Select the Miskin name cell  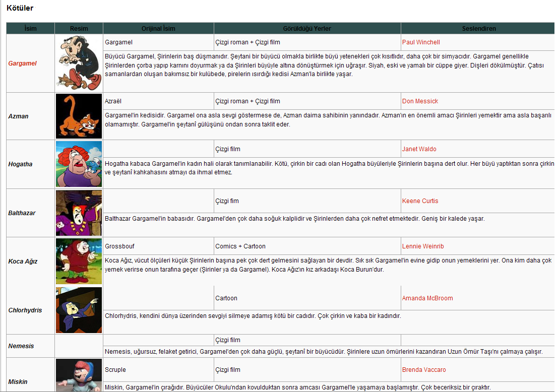tap(30, 375)
